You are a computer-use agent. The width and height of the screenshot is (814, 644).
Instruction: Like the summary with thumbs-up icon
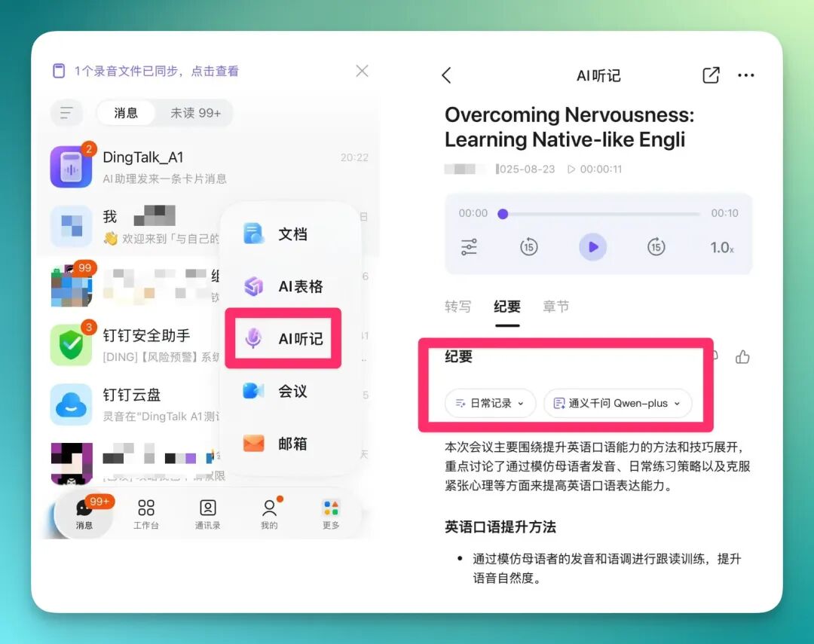coord(742,357)
